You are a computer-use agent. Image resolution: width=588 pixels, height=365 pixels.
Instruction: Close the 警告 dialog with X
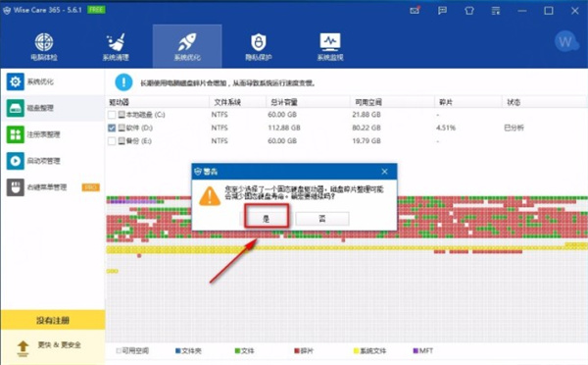384,172
